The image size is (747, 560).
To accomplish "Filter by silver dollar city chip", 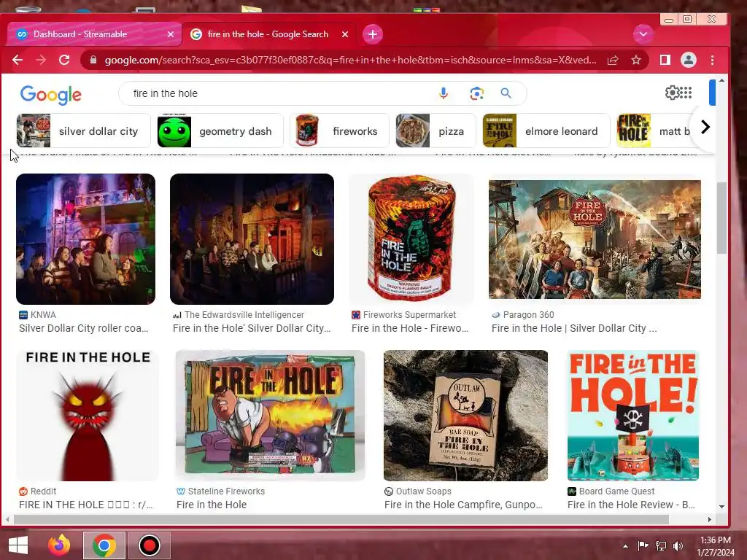I will pos(83,131).
